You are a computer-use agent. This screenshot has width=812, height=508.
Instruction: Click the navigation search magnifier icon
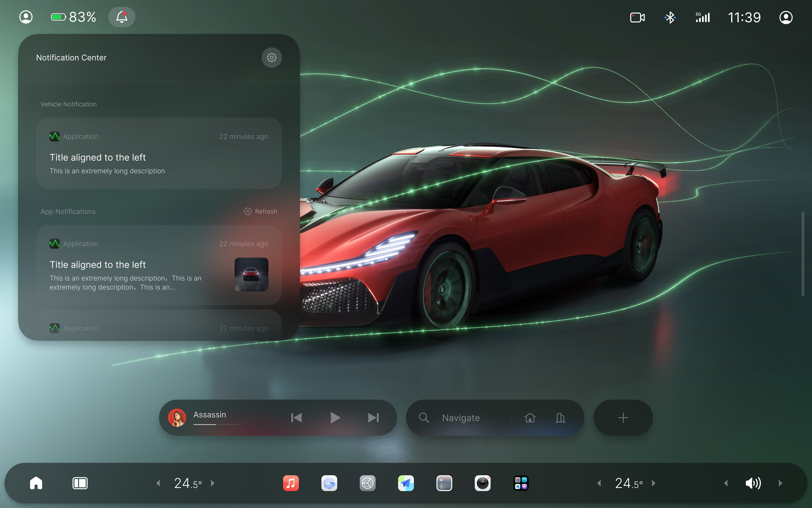coord(424,418)
